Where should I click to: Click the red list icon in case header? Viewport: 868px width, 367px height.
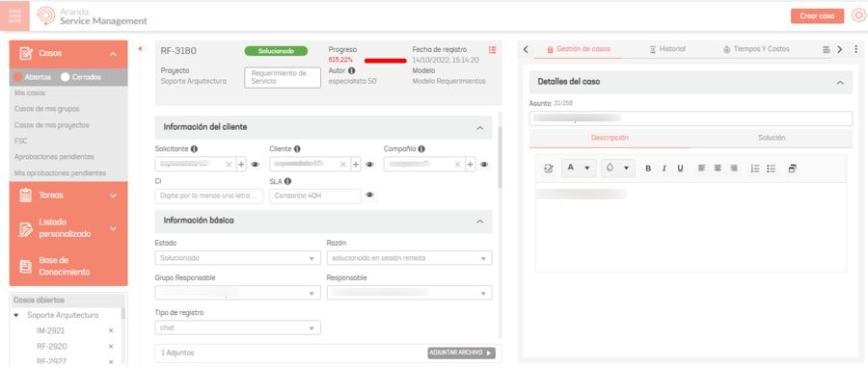(x=492, y=50)
